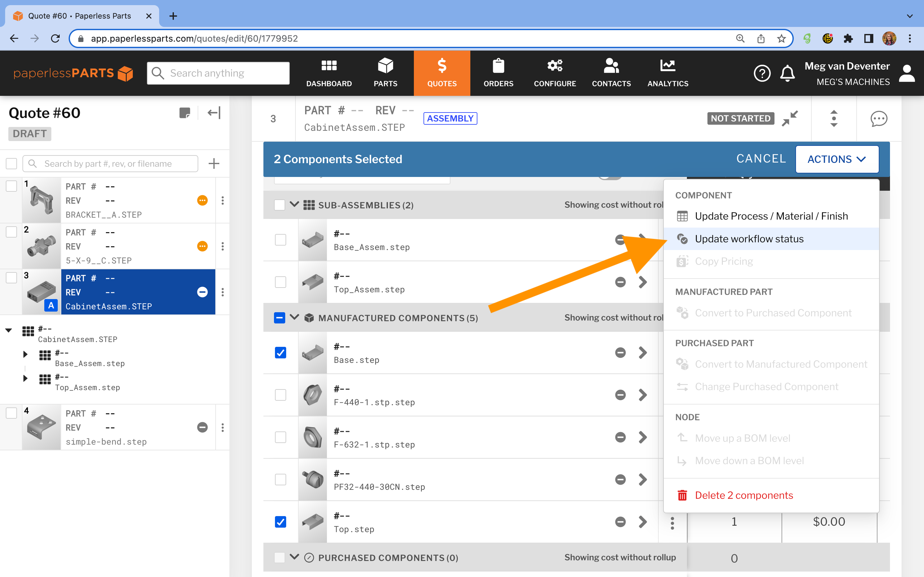Image resolution: width=924 pixels, height=577 pixels.
Task: Open the comments chat bubble icon
Action: pos(878,119)
